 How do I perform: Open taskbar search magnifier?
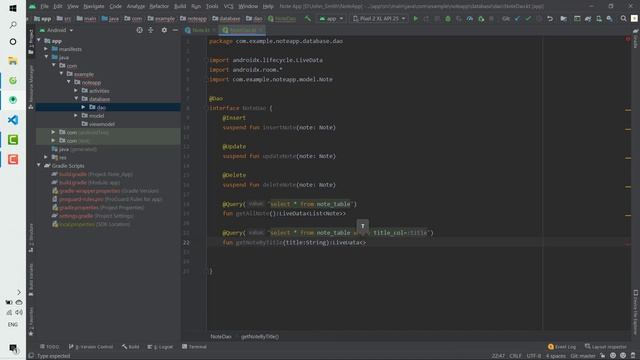pyautogui.click(x=13, y=25)
